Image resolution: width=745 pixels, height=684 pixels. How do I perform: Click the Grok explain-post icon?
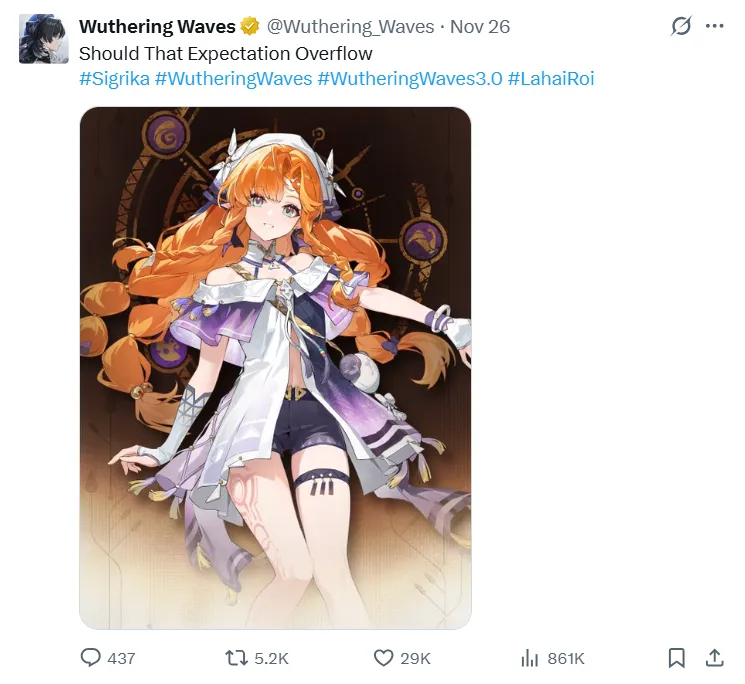click(x=681, y=26)
